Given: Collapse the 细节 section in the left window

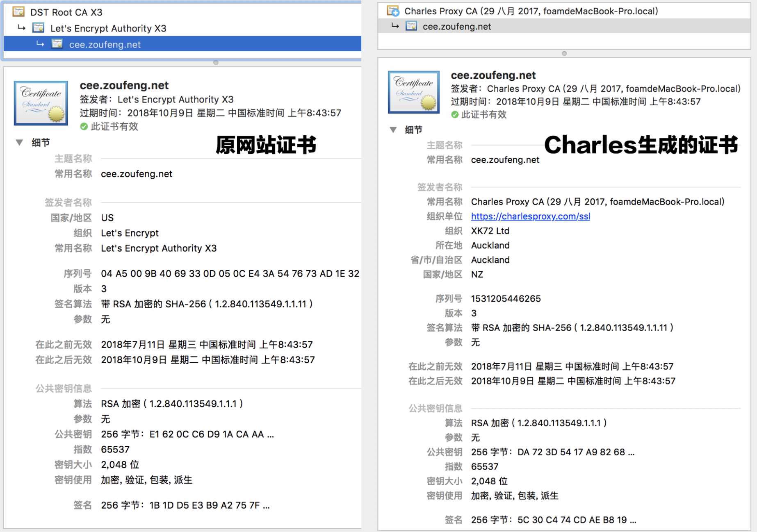Looking at the screenshot, I should pos(19,143).
